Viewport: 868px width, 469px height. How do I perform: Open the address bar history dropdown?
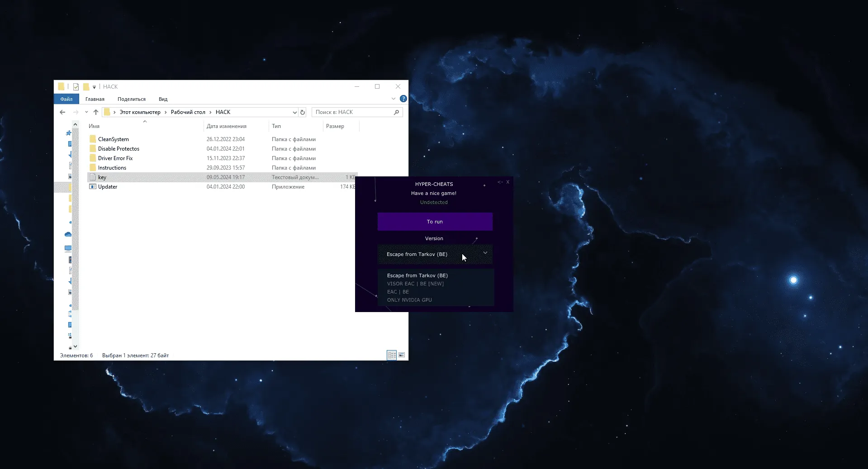click(294, 112)
